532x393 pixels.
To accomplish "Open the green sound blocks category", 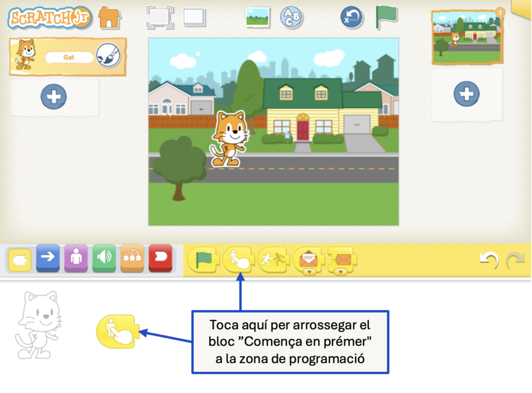I will click(x=104, y=258).
